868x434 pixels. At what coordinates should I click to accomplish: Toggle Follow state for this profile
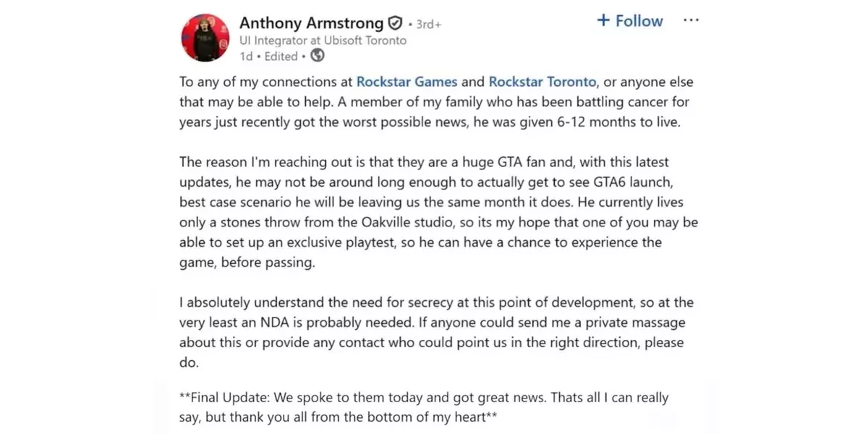[x=629, y=20]
